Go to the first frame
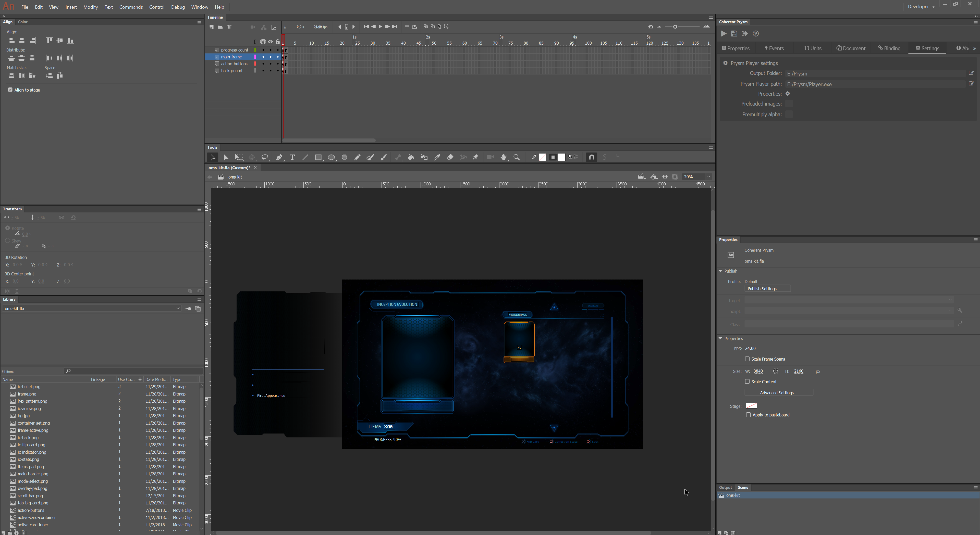980x535 pixels. pos(366,27)
